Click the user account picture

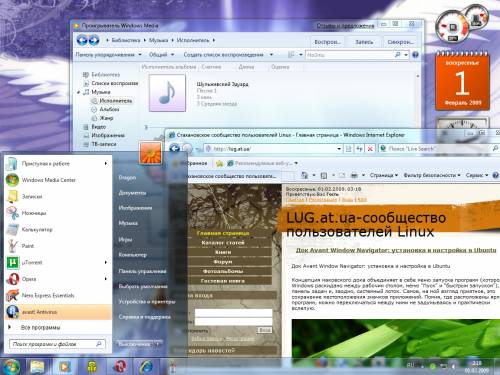(150, 153)
